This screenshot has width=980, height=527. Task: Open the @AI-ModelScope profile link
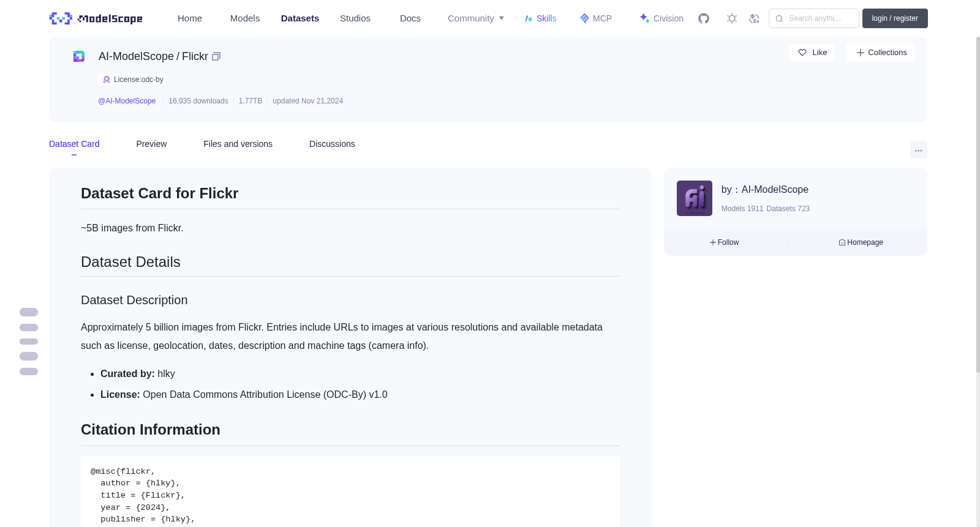(x=127, y=101)
